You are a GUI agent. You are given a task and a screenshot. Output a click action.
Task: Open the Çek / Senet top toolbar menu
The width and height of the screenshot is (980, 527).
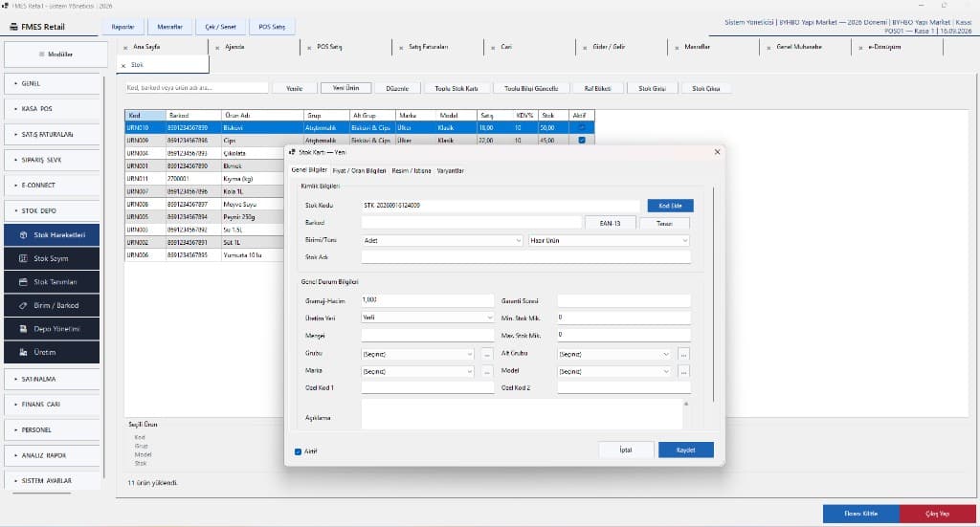[x=221, y=27]
